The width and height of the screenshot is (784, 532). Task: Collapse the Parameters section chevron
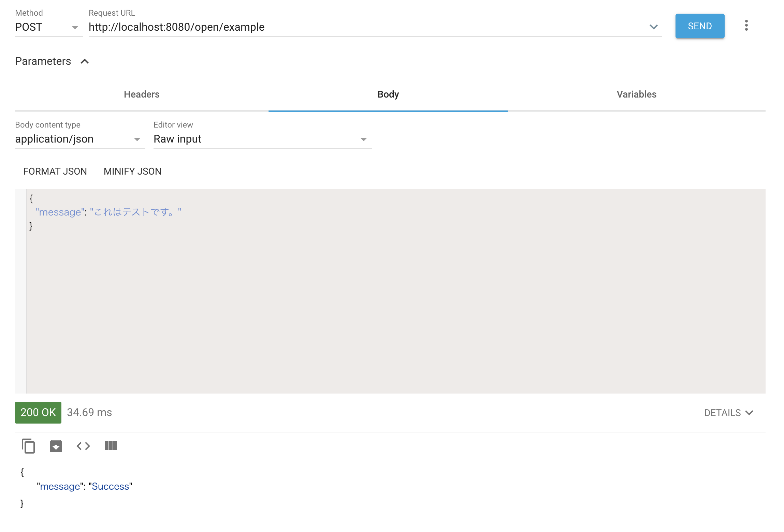[x=85, y=61]
